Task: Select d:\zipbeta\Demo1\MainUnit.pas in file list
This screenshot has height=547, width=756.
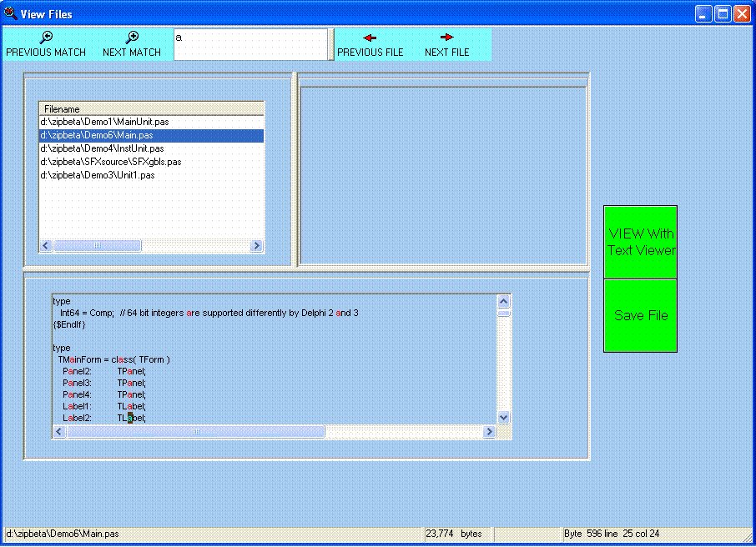Action: pyautogui.click(x=151, y=122)
